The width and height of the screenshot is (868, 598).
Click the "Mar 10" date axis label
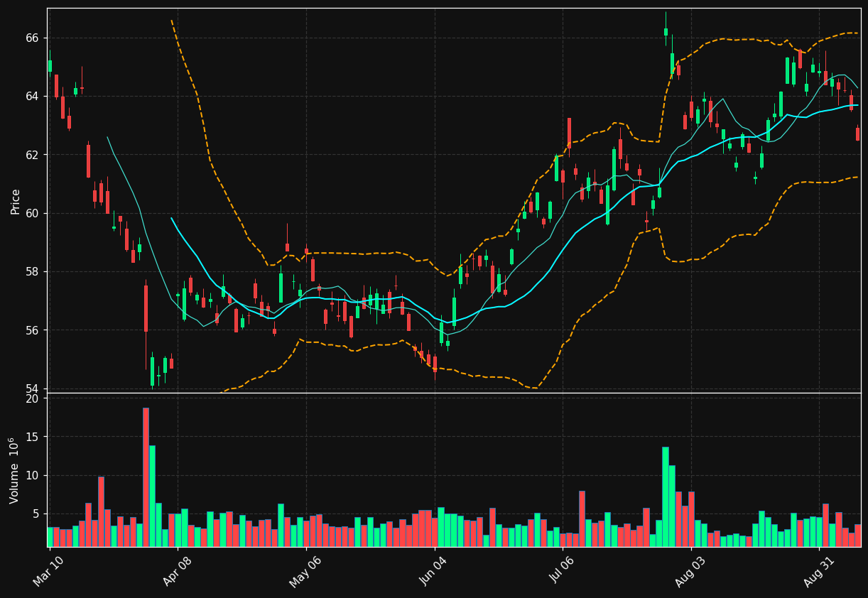pyautogui.click(x=49, y=571)
